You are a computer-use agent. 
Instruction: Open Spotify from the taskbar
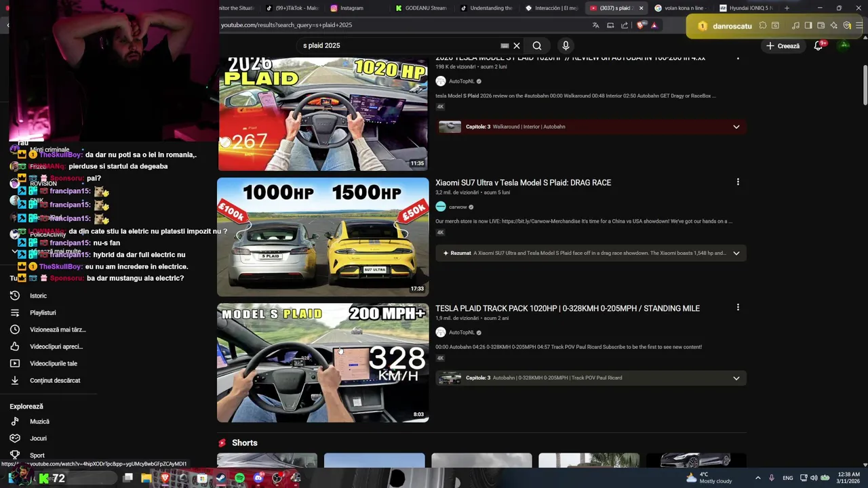[x=239, y=478]
